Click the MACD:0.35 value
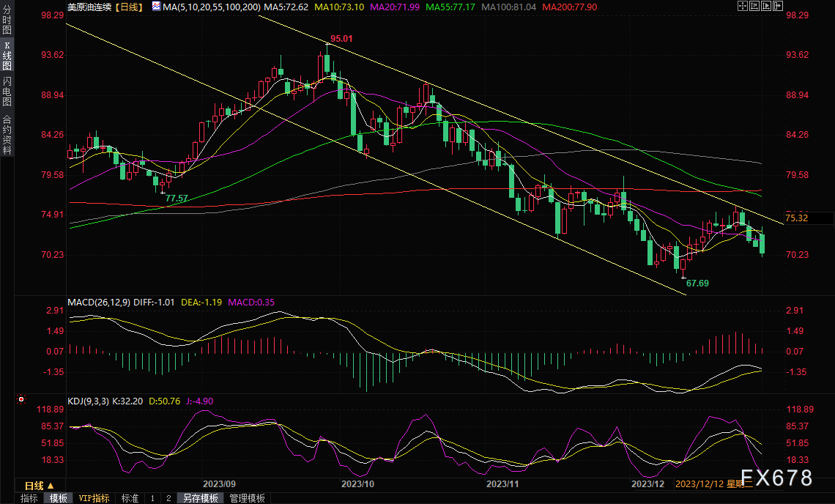835x504 pixels. tap(251, 302)
